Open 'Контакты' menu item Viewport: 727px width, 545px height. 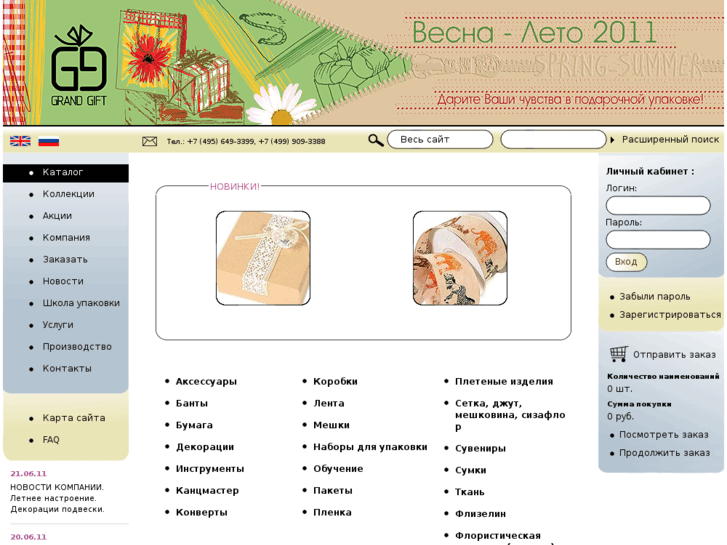tap(67, 368)
